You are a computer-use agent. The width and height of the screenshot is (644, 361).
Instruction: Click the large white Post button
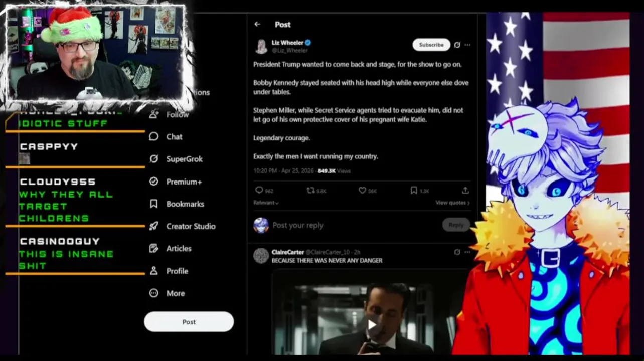pos(189,322)
